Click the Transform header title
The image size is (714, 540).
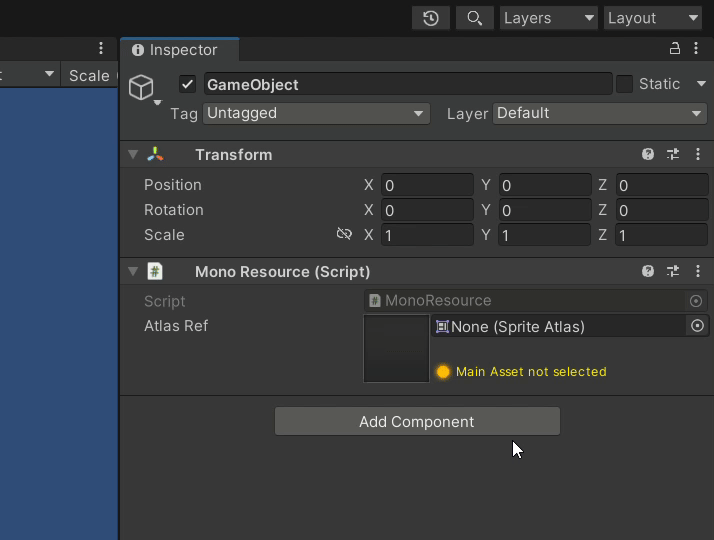[234, 155]
